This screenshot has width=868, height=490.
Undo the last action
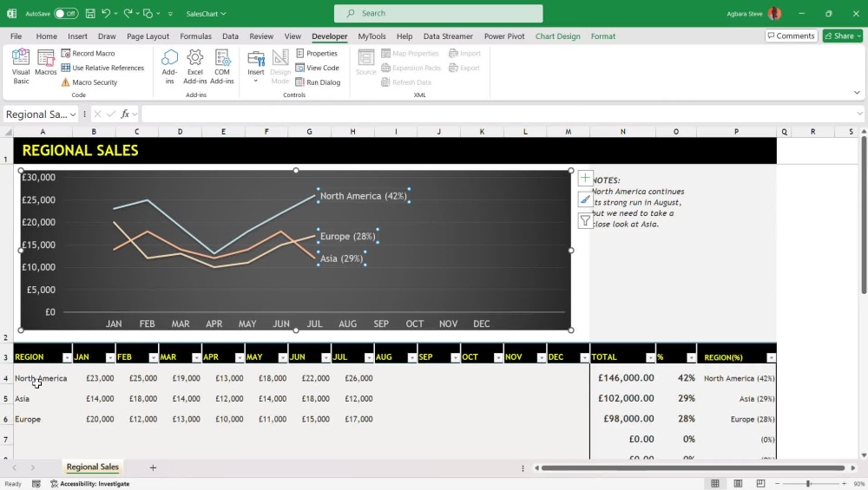click(106, 13)
